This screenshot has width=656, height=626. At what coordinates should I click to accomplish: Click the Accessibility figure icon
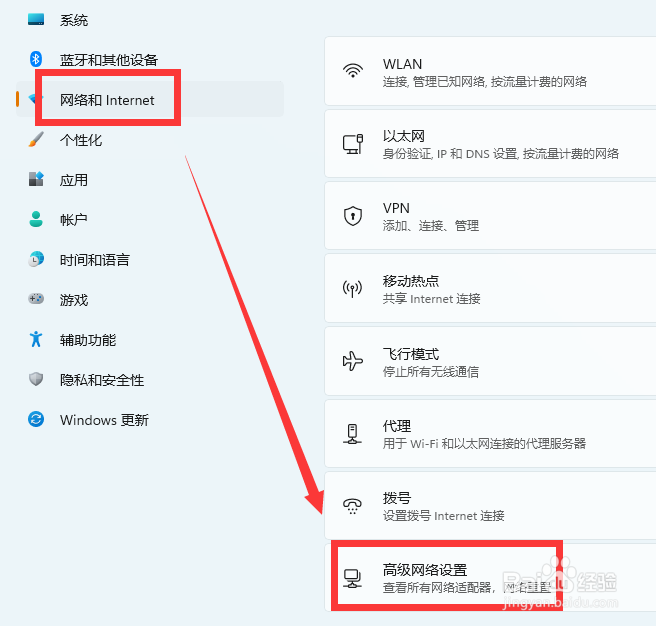click(x=36, y=339)
